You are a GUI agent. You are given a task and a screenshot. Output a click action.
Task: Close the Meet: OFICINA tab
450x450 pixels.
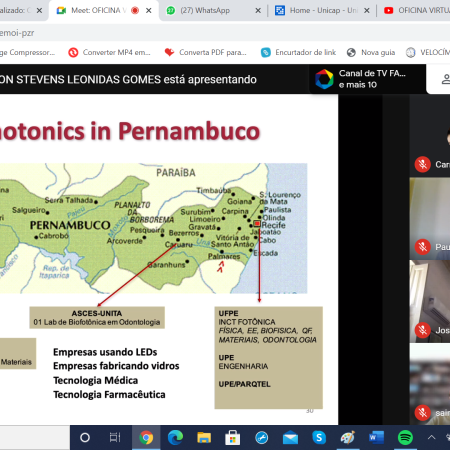[x=149, y=11]
